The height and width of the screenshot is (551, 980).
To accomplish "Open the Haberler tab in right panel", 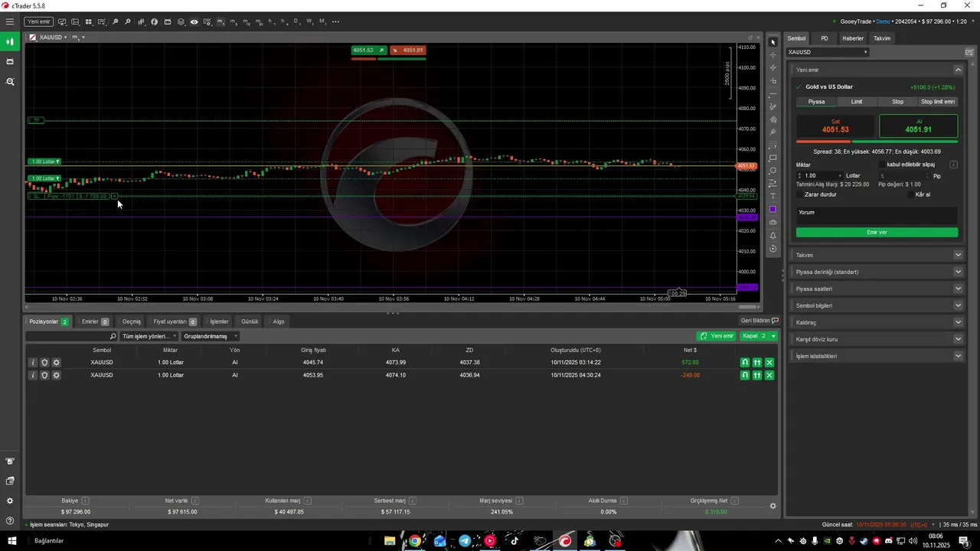I will tap(853, 38).
